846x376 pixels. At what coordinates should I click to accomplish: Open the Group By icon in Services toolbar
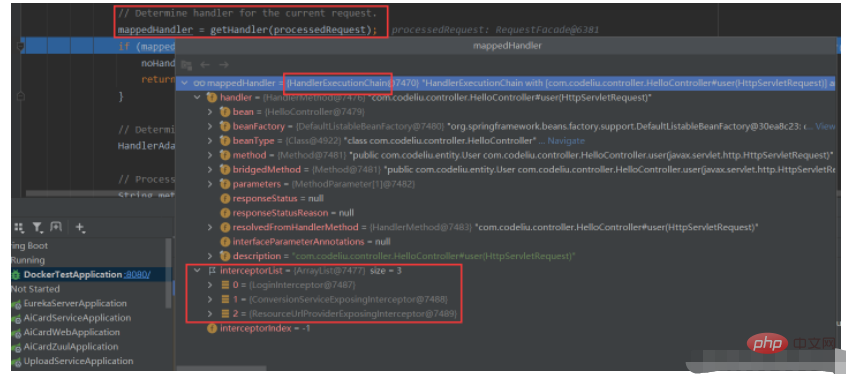19,228
